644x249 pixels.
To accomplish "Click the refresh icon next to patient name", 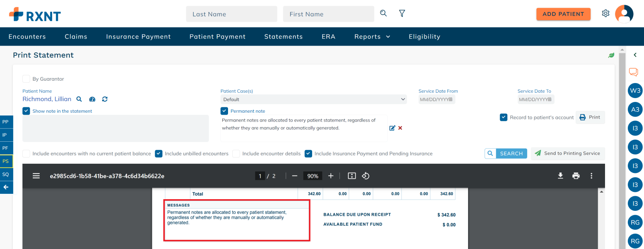I will point(105,99).
